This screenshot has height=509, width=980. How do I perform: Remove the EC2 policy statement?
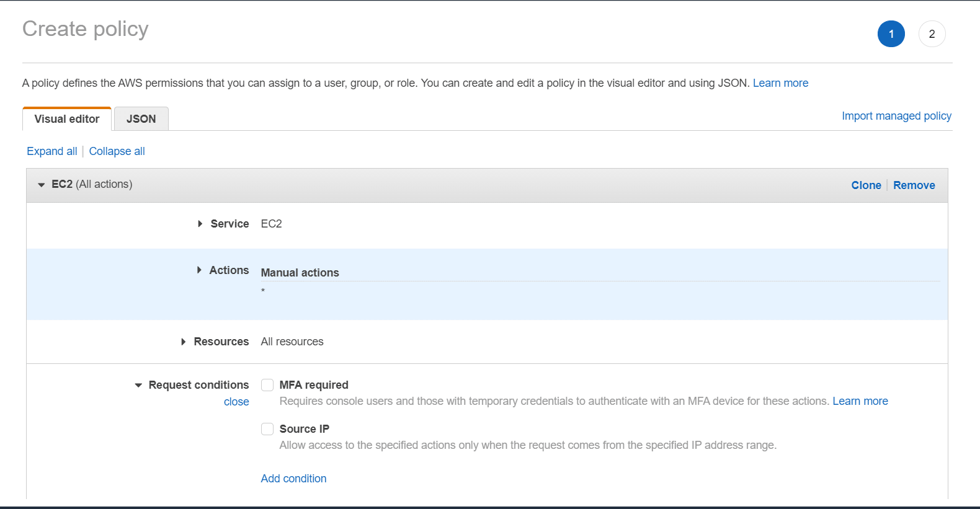click(914, 185)
